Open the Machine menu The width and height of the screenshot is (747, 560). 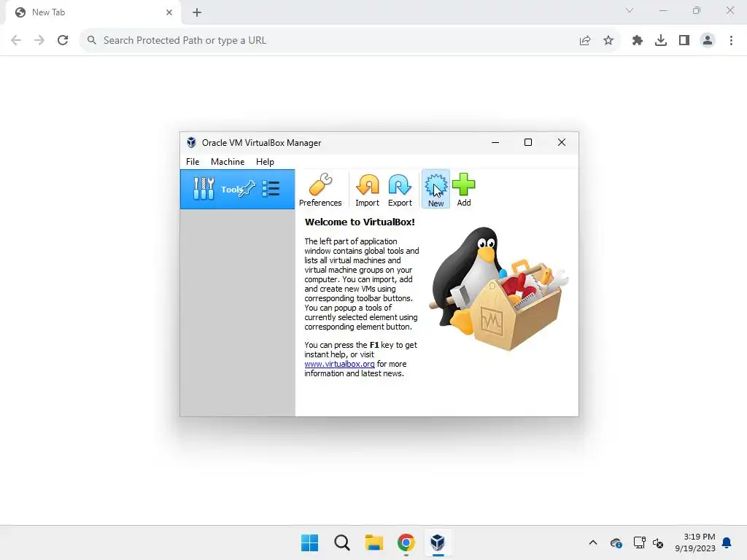[228, 162]
